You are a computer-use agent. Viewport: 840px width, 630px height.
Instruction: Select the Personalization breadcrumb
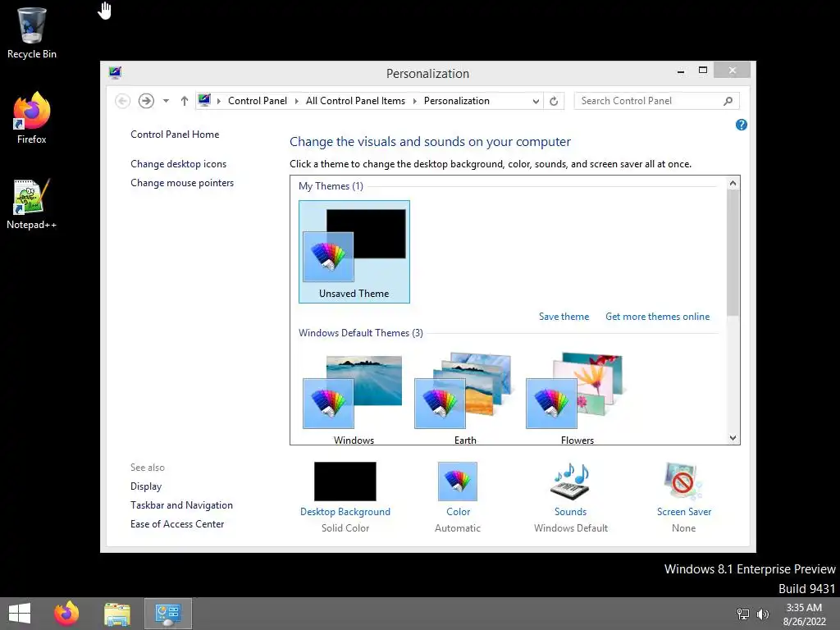pos(456,101)
